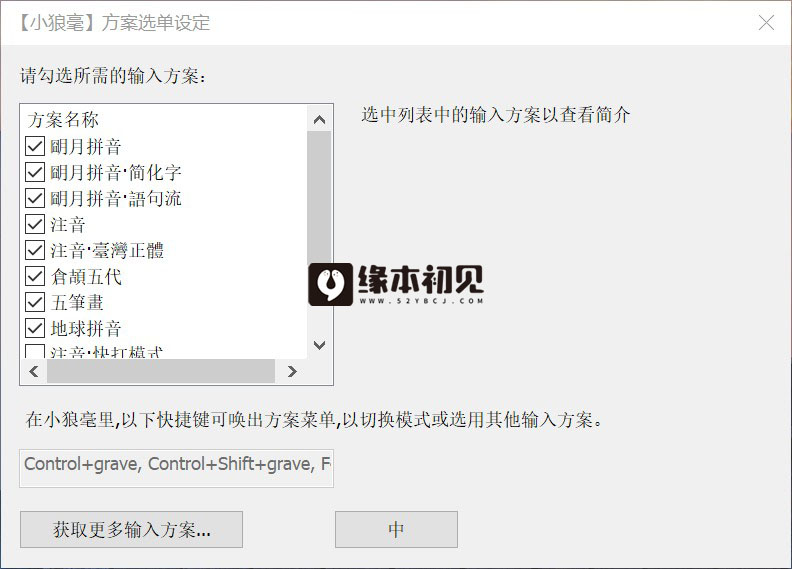The height and width of the screenshot is (569, 792).
Task: Toggle the 朙月拼音·简化字 checkbox
Action: click(x=35, y=172)
